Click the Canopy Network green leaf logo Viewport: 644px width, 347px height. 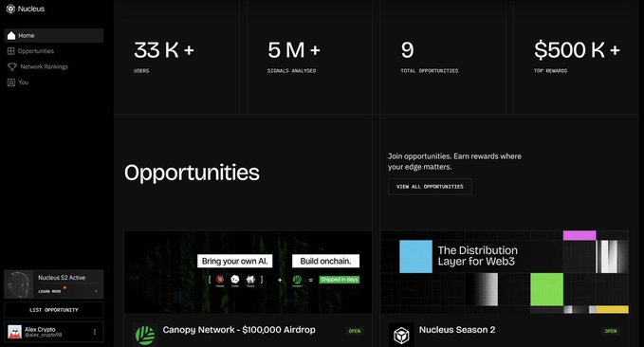pyautogui.click(x=145, y=335)
